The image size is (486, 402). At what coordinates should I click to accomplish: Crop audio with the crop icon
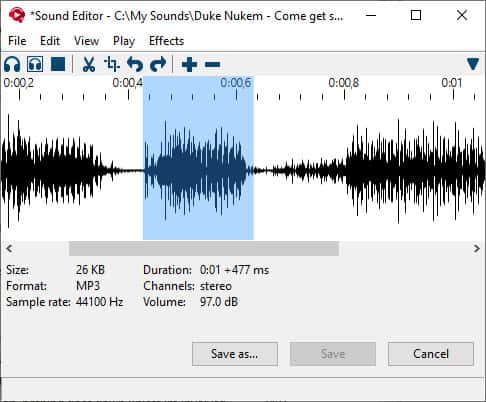click(x=112, y=64)
